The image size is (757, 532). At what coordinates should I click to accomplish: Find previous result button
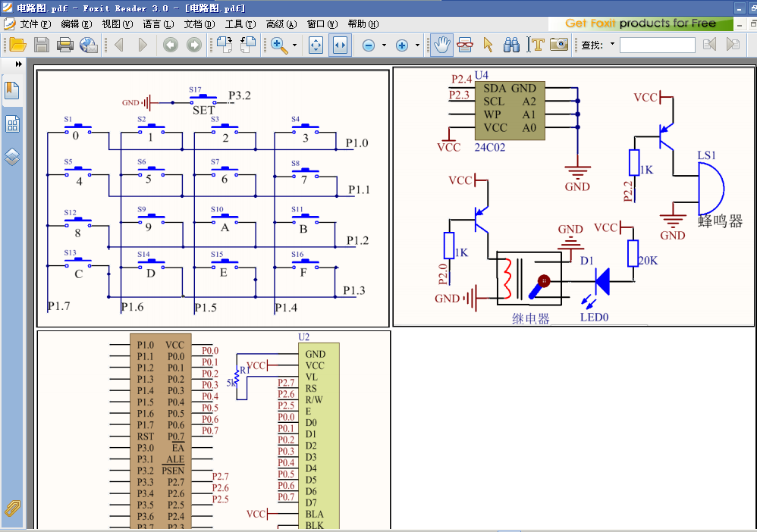pyautogui.click(x=709, y=45)
